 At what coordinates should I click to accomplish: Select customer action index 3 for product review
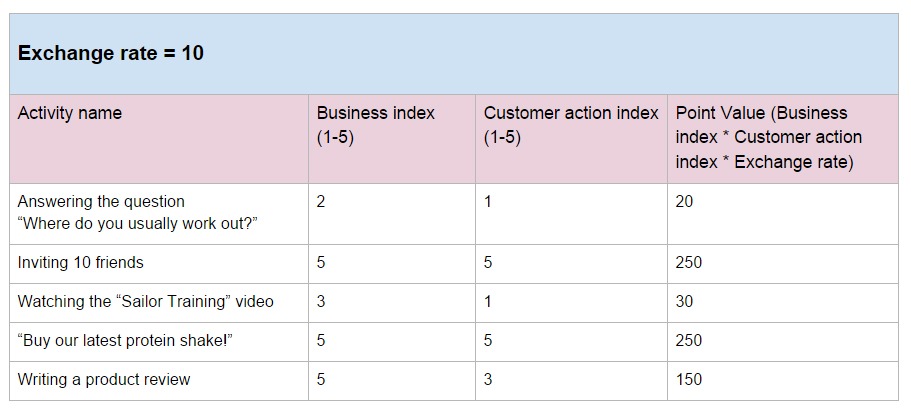pyautogui.click(x=571, y=380)
